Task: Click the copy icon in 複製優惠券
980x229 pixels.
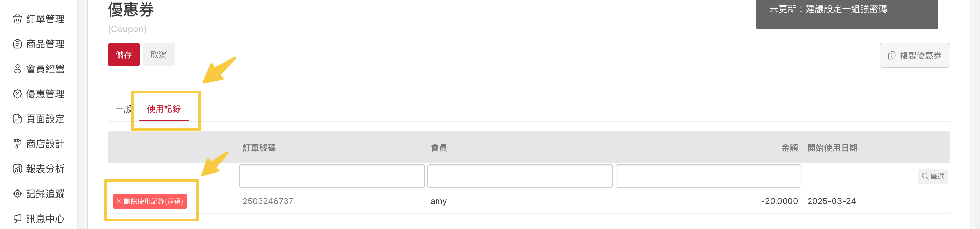Action: coord(891,55)
